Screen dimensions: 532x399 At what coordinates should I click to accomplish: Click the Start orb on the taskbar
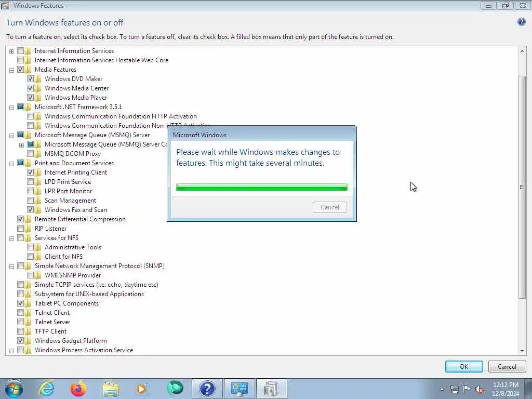[x=14, y=389]
